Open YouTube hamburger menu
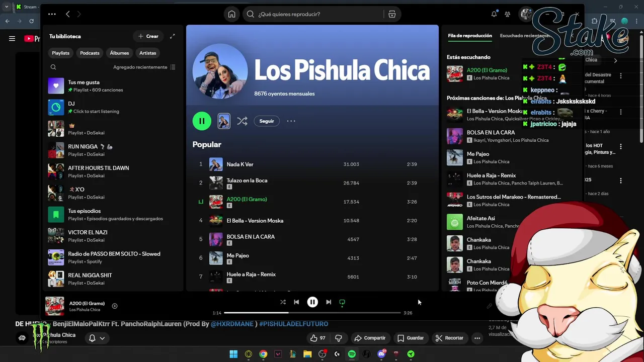Screen dimensions: 644x362 pyautogui.click(x=12, y=38)
